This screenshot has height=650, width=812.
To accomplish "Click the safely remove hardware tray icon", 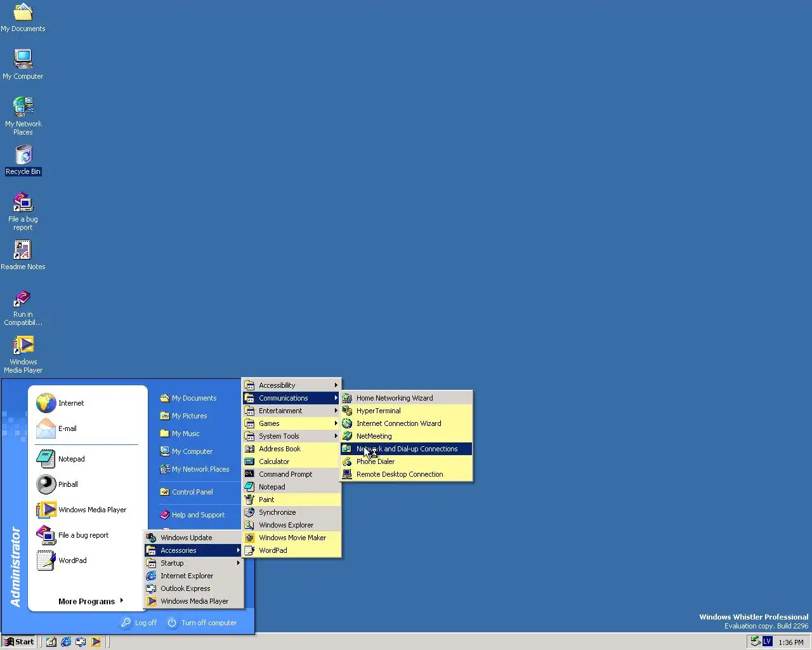I will tap(755, 642).
